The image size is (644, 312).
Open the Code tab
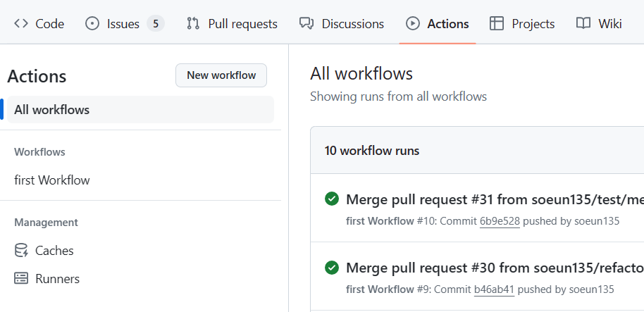click(x=39, y=24)
